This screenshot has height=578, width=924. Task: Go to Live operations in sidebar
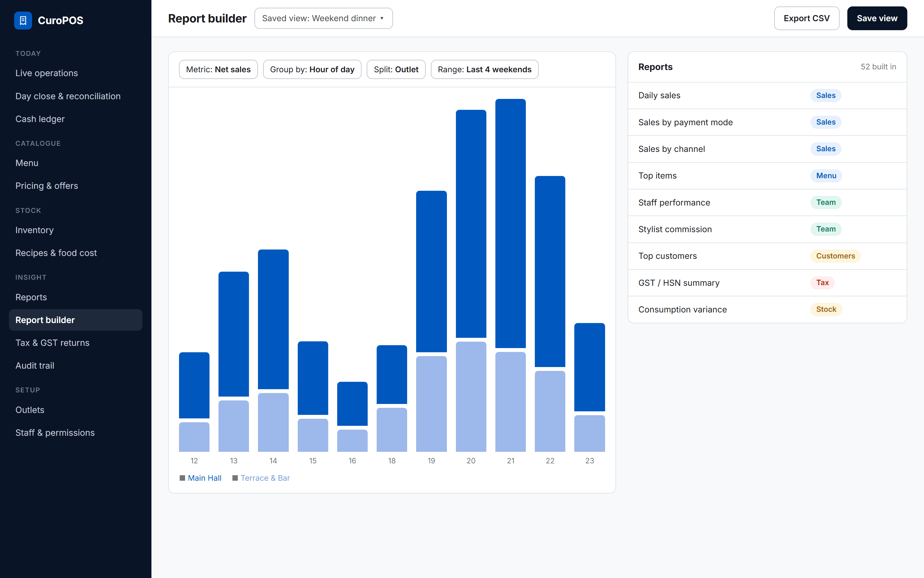point(76,73)
